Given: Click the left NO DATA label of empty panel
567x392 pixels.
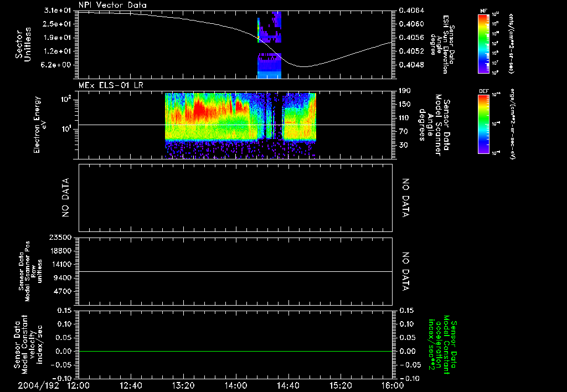Looking at the screenshot, I should click(65, 198).
